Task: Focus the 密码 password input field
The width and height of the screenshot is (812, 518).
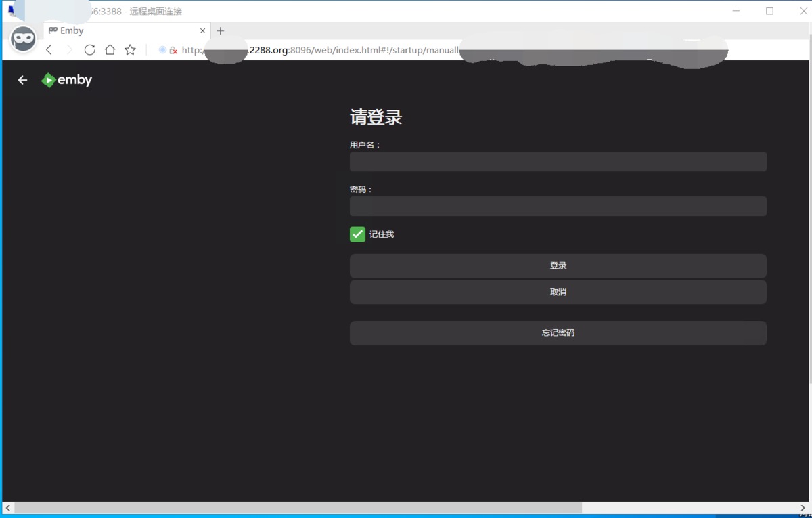Action: (558, 207)
